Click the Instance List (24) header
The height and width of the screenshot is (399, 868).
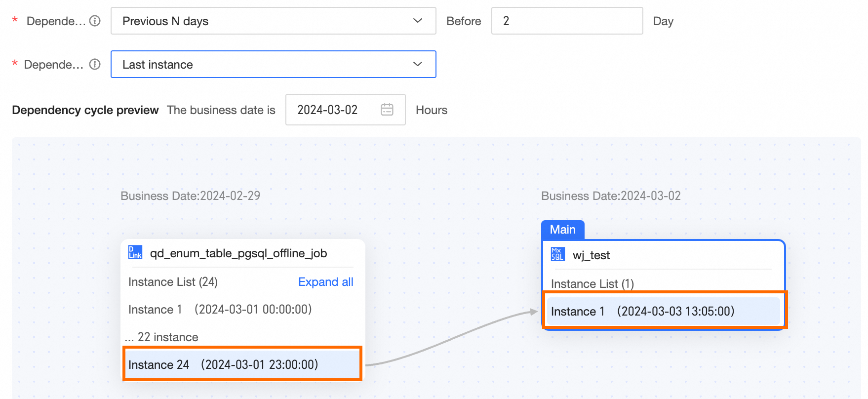[x=173, y=282]
